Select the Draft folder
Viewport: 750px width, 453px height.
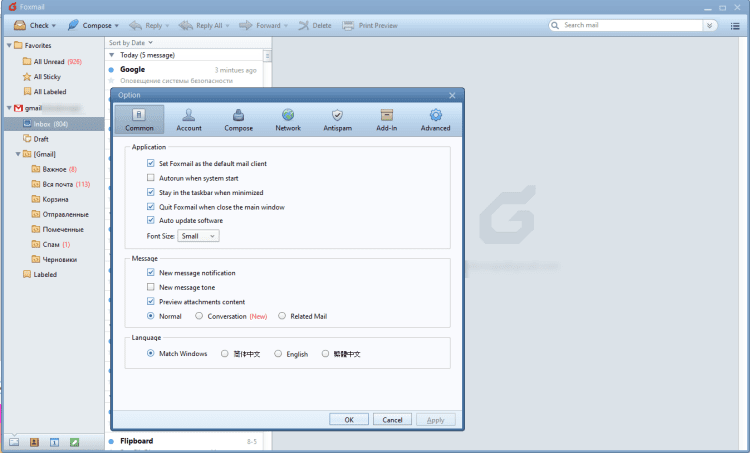(x=36, y=139)
